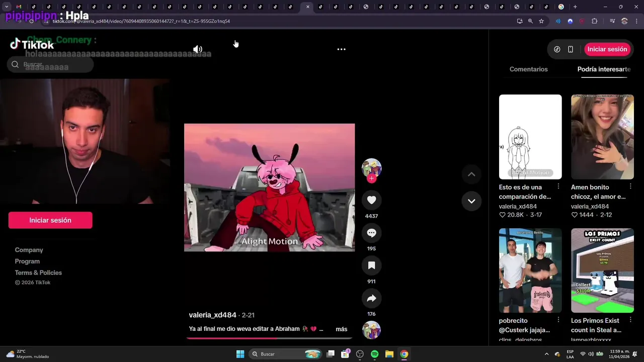
Task: Open the valeria_xd484 username below the video
Action: pos(212,315)
